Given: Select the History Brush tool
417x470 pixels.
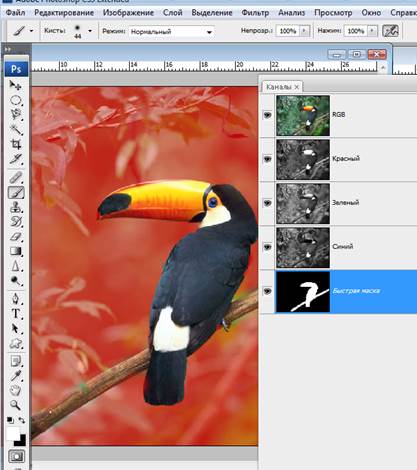Looking at the screenshot, I should (x=15, y=222).
